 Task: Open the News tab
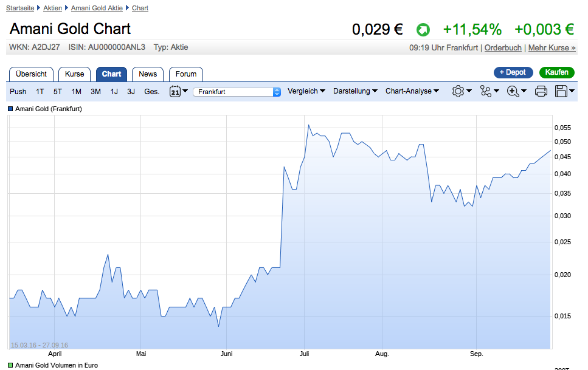tap(148, 74)
